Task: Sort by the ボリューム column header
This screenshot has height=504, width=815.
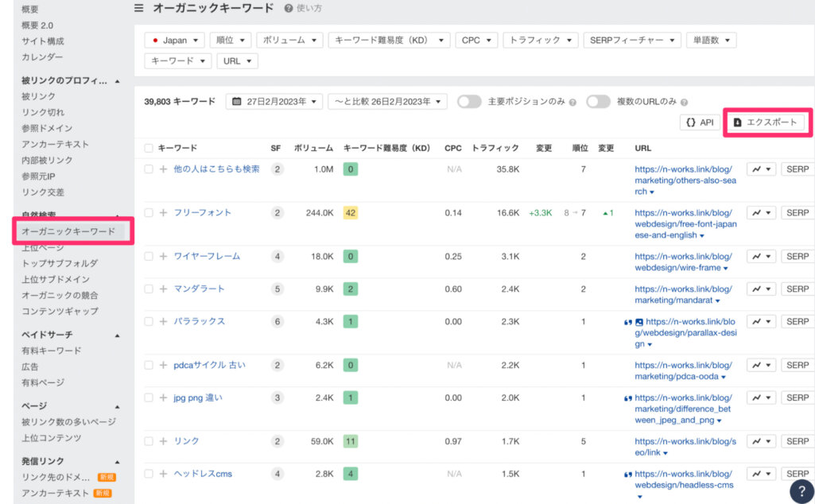Action: [x=313, y=148]
